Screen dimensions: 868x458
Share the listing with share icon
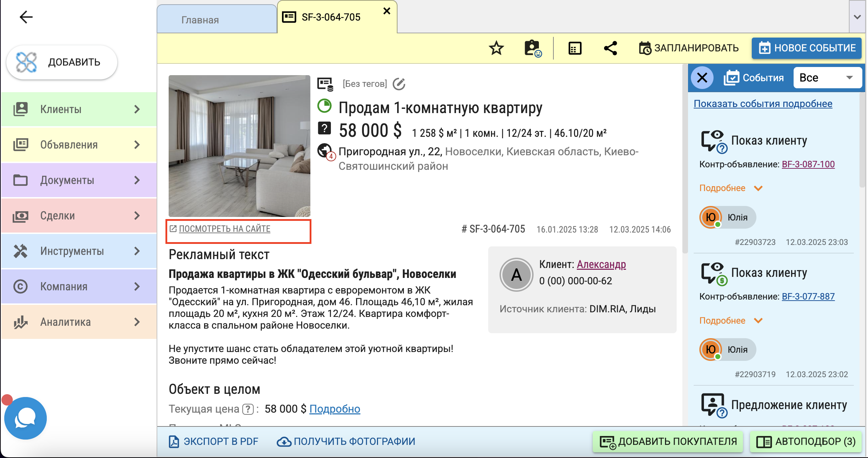pyautogui.click(x=610, y=48)
